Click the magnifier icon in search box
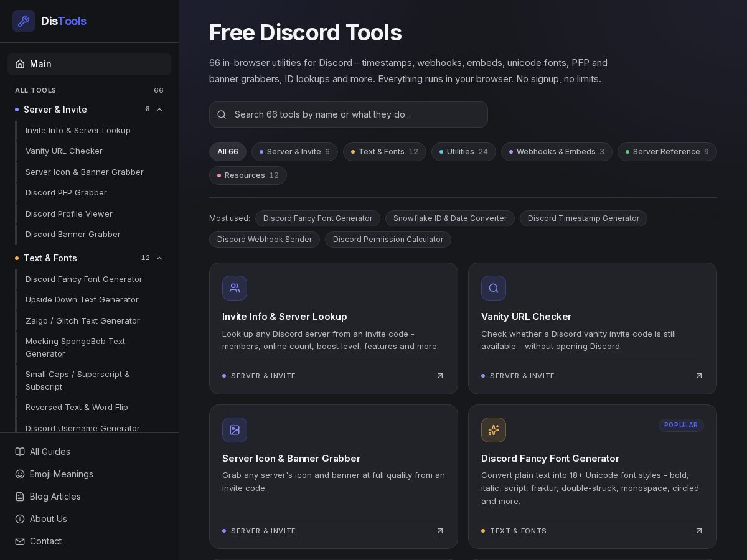The height and width of the screenshot is (560, 747). pos(222,114)
